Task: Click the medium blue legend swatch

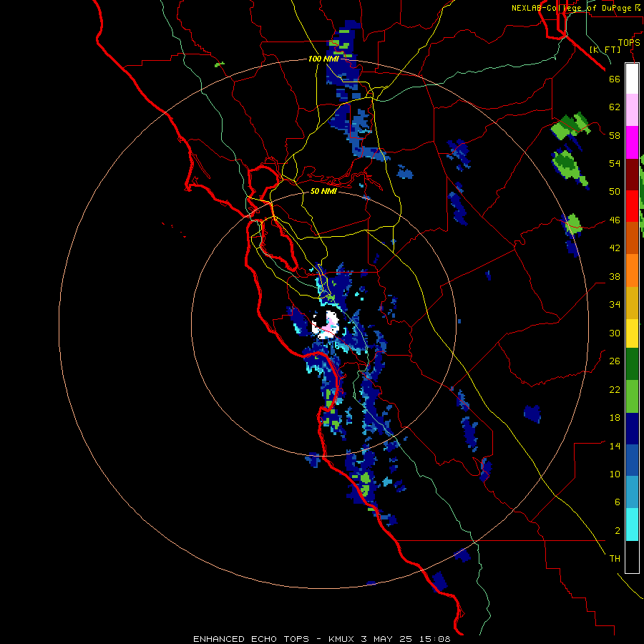Action: pos(632,460)
